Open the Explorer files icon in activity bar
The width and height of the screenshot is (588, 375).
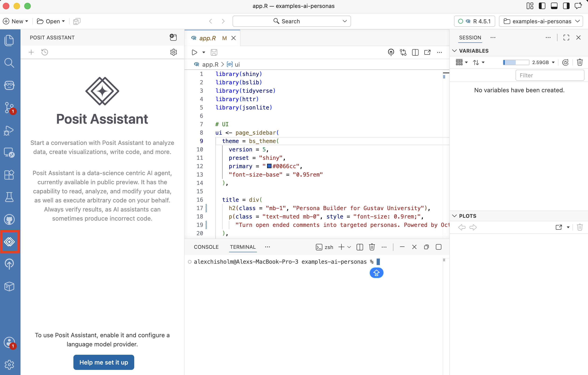(x=9, y=40)
